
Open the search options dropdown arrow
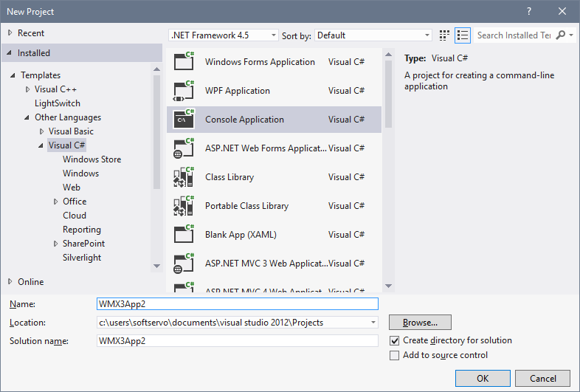point(571,35)
